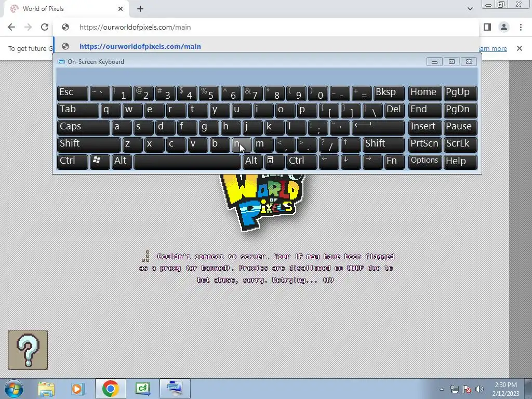Close the World of Pixels tab
This screenshot has height=399, width=532.
[121, 9]
